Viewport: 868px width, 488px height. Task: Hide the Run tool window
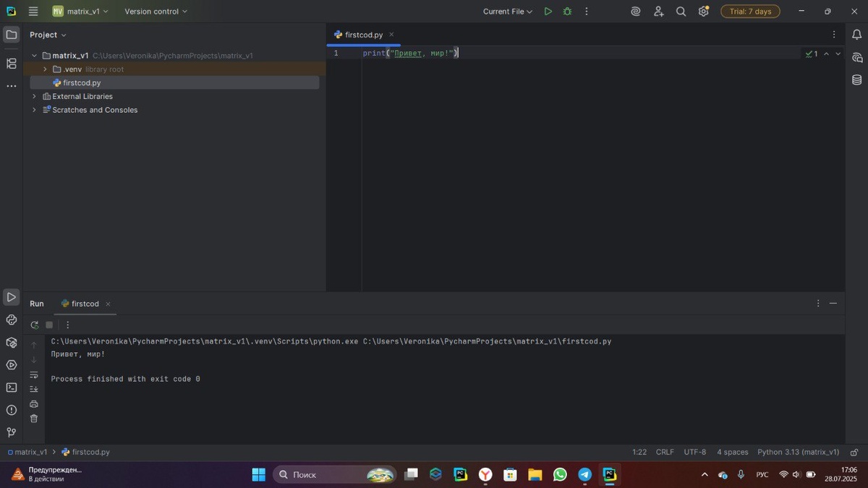pos(833,304)
